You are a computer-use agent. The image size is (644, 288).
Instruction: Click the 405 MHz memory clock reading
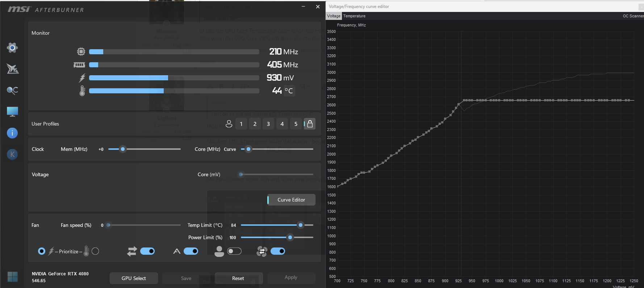283,65
